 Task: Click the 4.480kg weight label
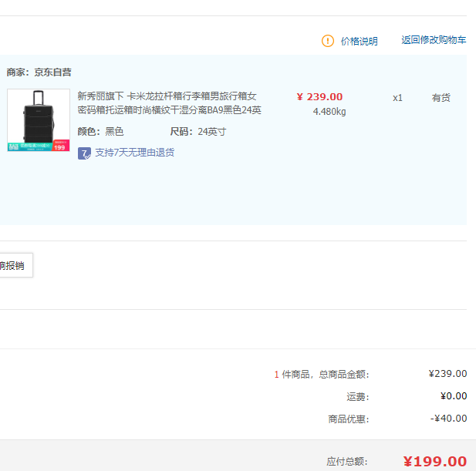pyautogui.click(x=329, y=112)
